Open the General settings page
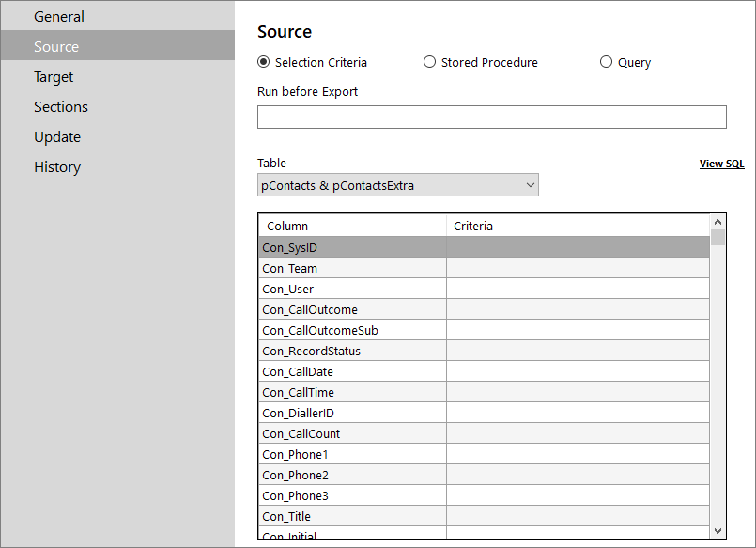 (x=59, y=16)
